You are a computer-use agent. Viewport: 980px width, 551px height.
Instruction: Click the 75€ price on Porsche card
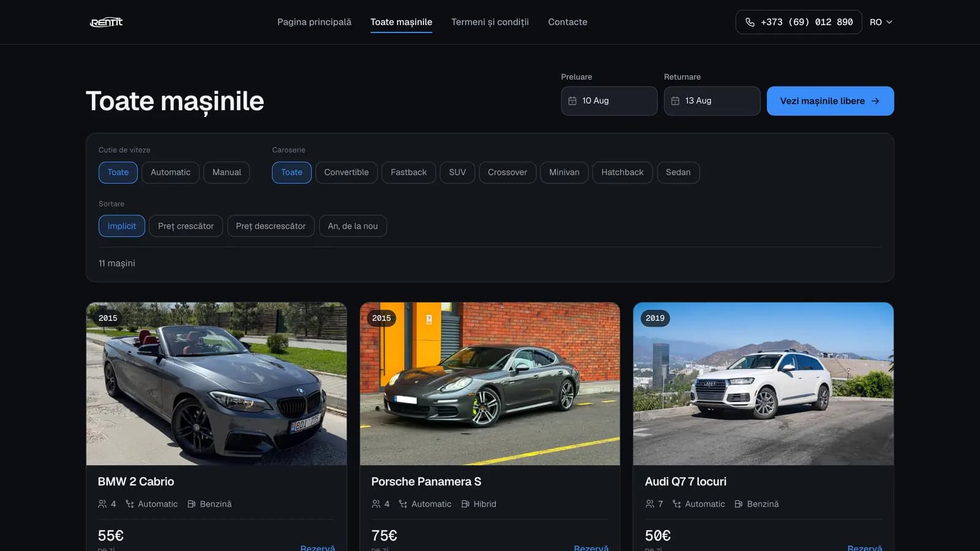pos(384,536)
